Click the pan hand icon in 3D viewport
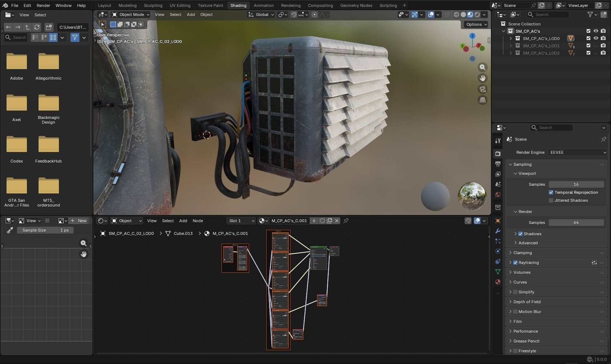This screenshot has width=611, height=364. coord(482,78)
